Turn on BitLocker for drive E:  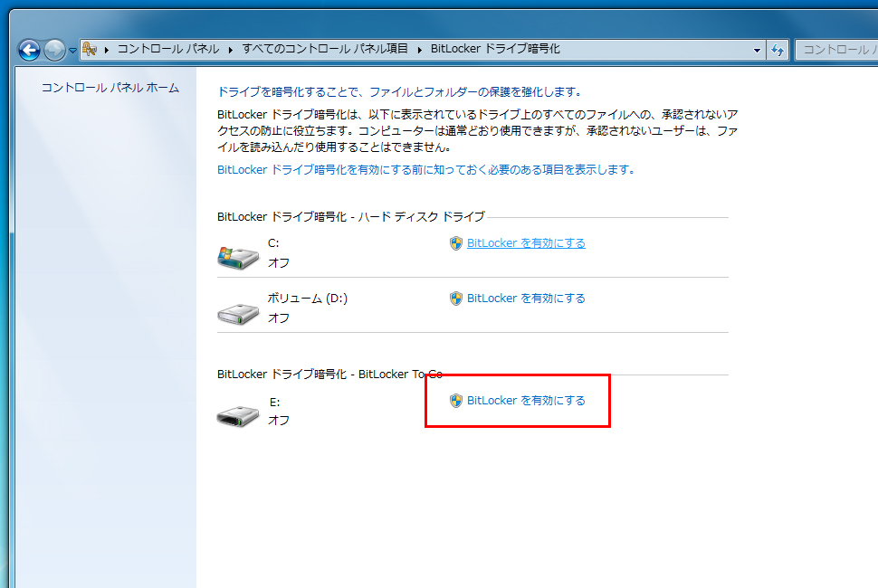[x=526, y=401]
